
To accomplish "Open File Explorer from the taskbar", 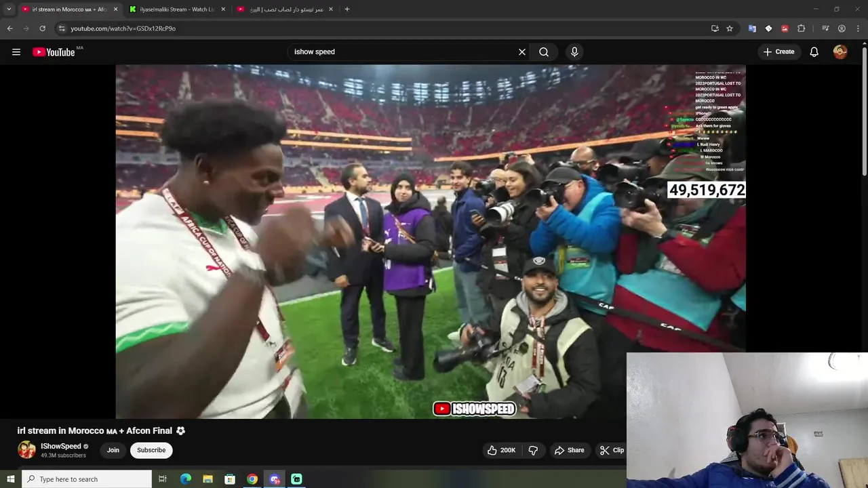I will tap(208, 479).
